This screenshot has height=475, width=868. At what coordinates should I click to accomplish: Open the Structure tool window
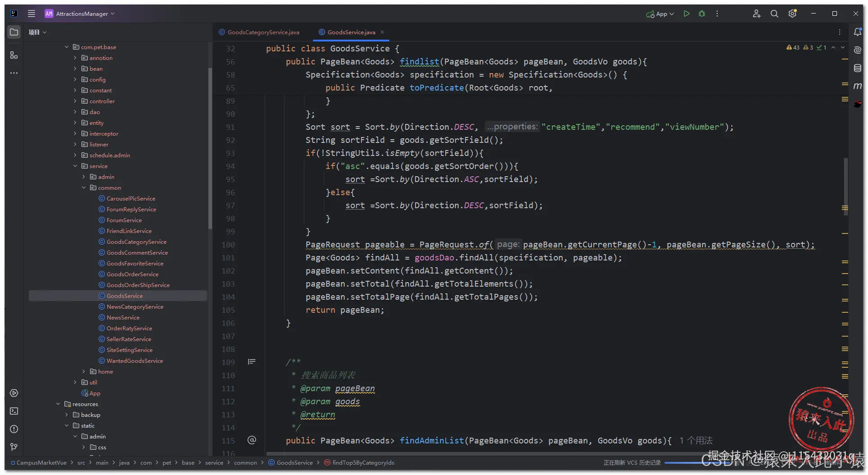click(x=14, y=55)
